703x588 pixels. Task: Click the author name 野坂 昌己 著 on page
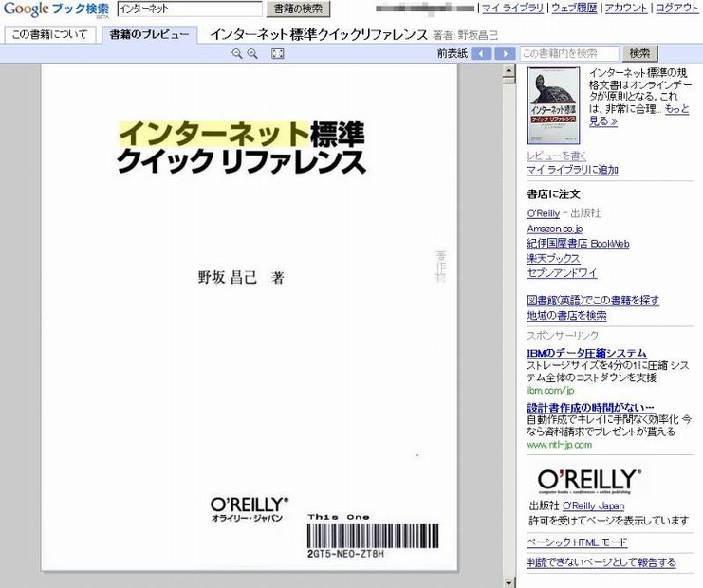241,278
